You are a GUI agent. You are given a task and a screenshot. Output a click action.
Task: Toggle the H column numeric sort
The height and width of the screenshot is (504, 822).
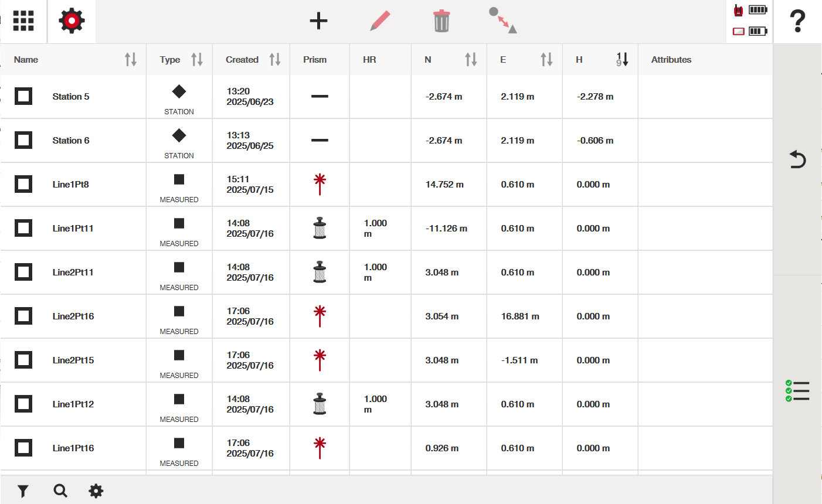point(622,59)
